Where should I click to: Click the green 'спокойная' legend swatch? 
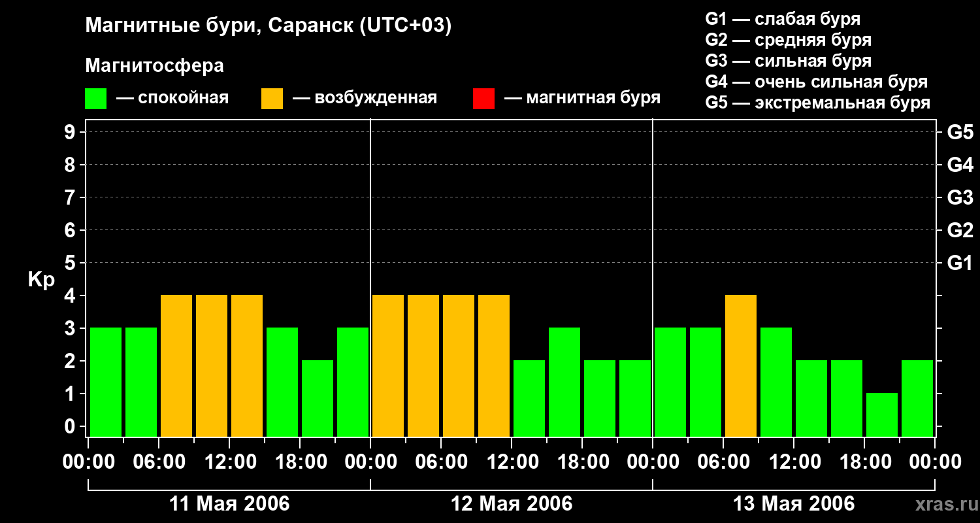[x=95, y=99]
